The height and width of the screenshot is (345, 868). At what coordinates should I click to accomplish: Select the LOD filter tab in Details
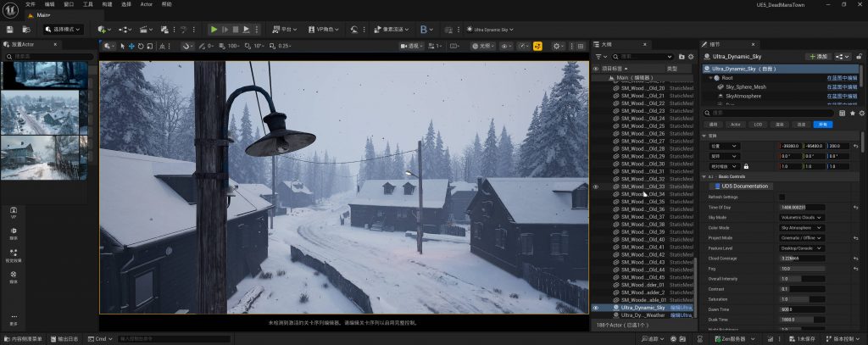pos(758,125)
